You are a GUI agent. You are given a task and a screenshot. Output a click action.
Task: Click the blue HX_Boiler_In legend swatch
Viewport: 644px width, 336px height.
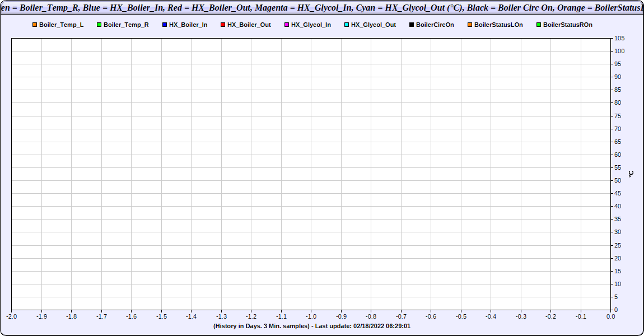point(165,25)
